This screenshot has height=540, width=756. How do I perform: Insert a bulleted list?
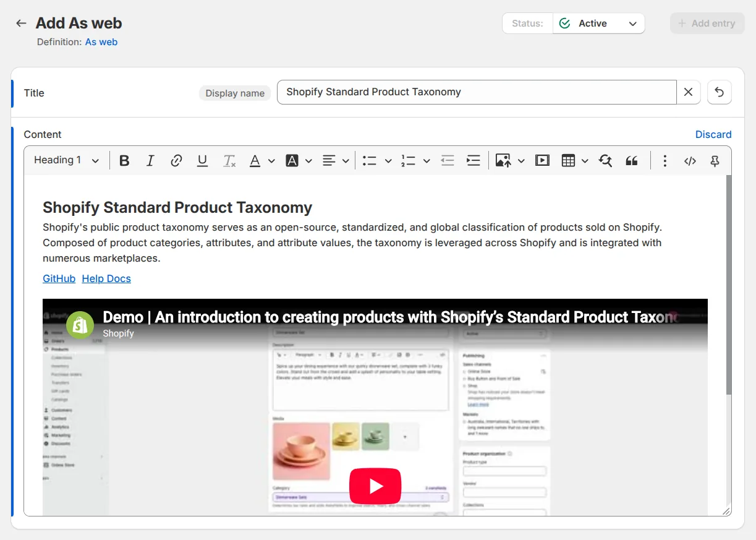tap(370, 161)
